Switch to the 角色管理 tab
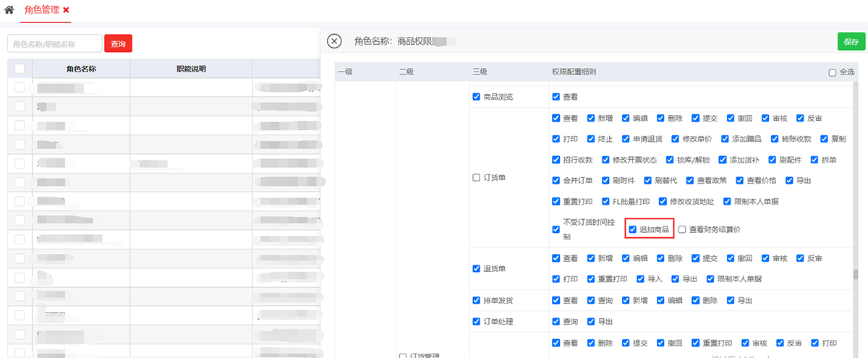Viewport: 868px width, 358px height. point(42,10)
